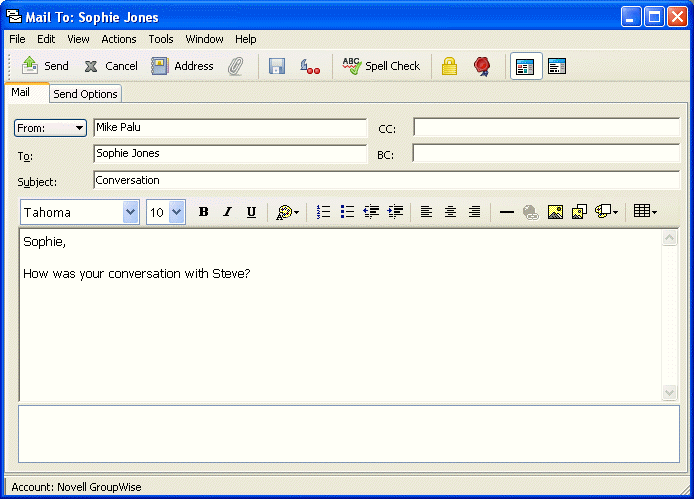Image resolution: width=694 pixels, height=499 pixels.
Task: Click the Send button
Action: tap(45, 66)
